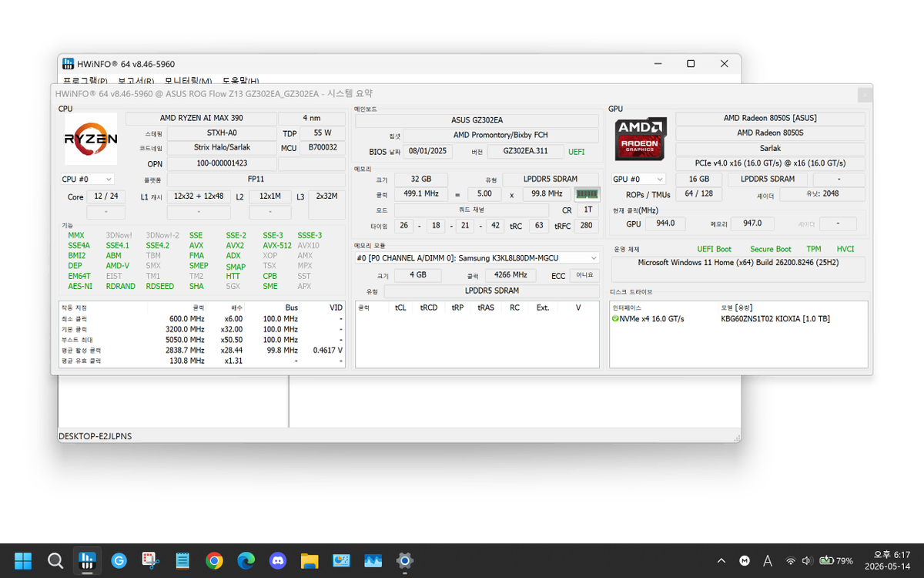Click DESKTOP-E2JLPNS in the main window status bar

point(95,436)
